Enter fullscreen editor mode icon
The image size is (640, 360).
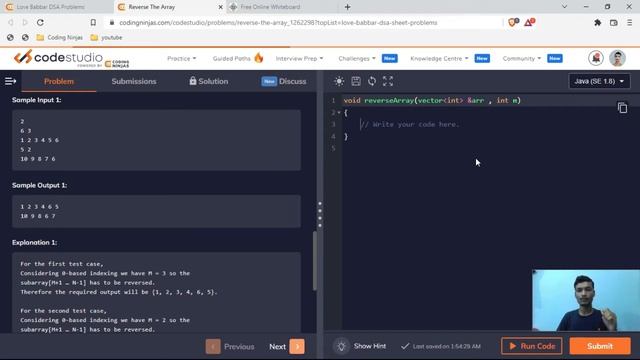[388, 81]
